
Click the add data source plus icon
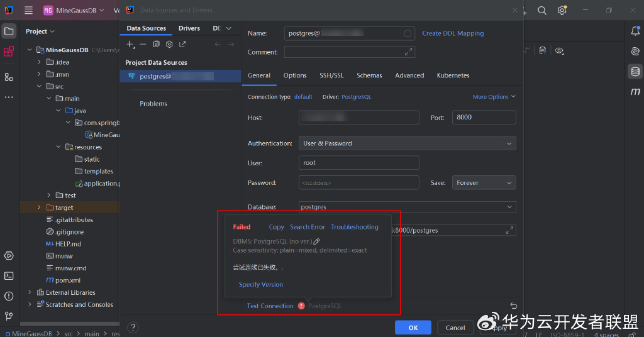(x=130, y=45)
